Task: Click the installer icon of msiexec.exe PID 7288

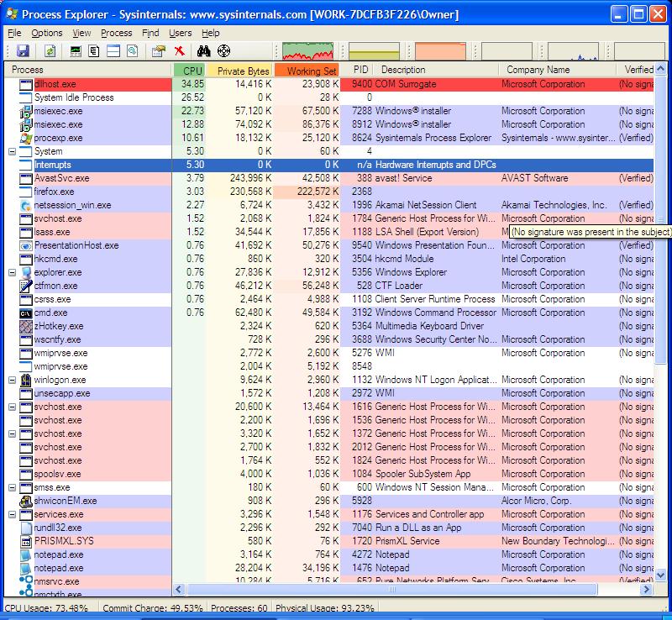Action: coord(26,111)
